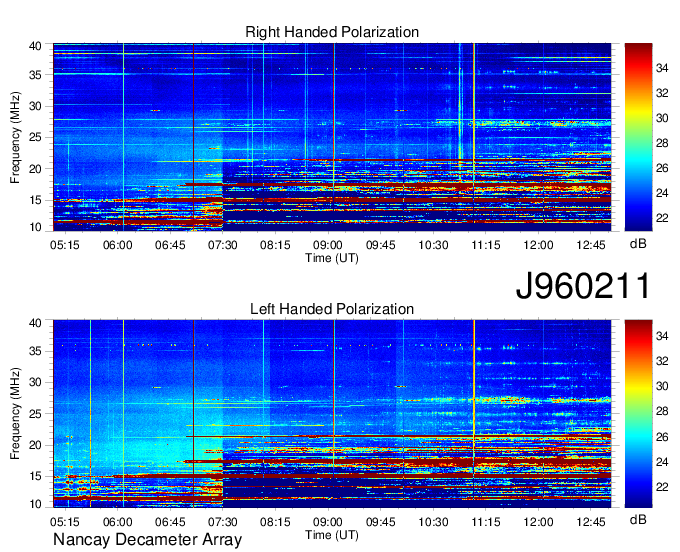Click the 09:00 tick of the Right Handed plot
Image resolution: width=680 pixels, height=552 pixels.
pyautogui.click(x=328, y=245)
